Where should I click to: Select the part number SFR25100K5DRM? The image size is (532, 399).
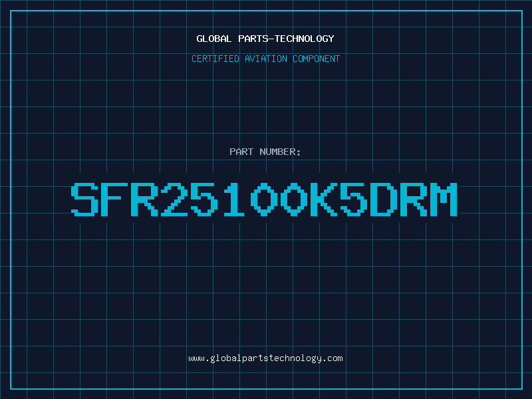pos(264,199)
